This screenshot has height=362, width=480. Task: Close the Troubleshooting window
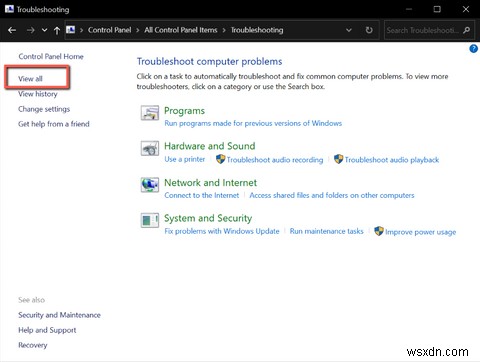point(466,9)
